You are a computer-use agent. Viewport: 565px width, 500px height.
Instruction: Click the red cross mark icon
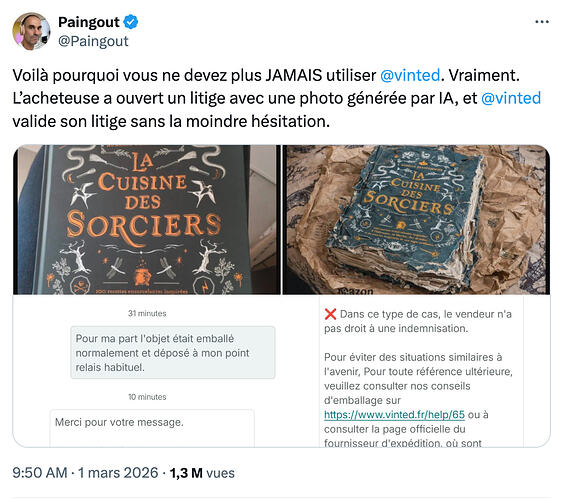(x=330, y=314)
